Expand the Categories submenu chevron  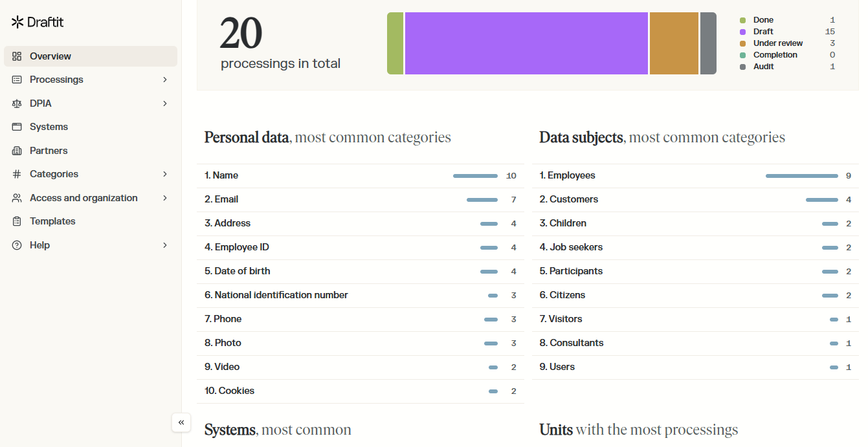pyautogui.click(x=165, y=174)
